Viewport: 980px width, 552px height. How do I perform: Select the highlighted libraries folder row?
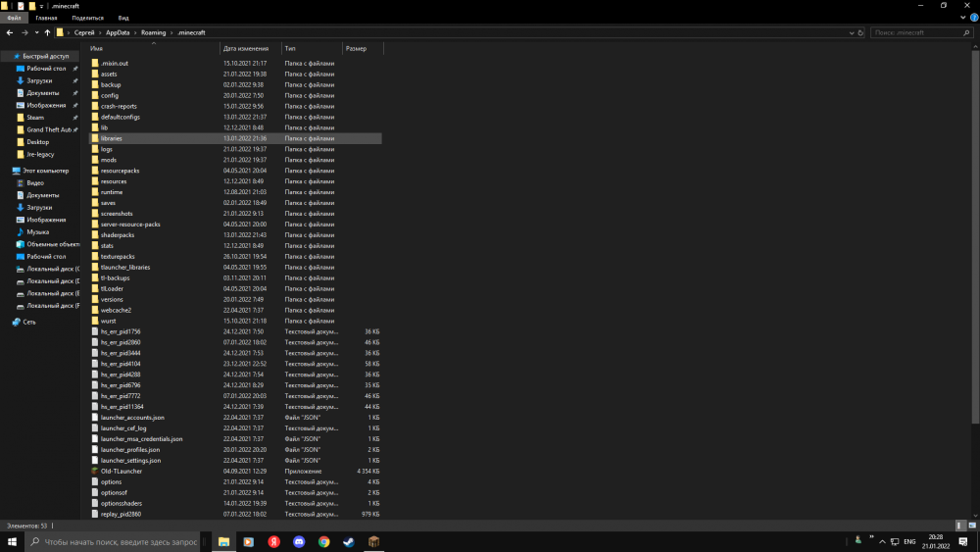tap(235, 138)
